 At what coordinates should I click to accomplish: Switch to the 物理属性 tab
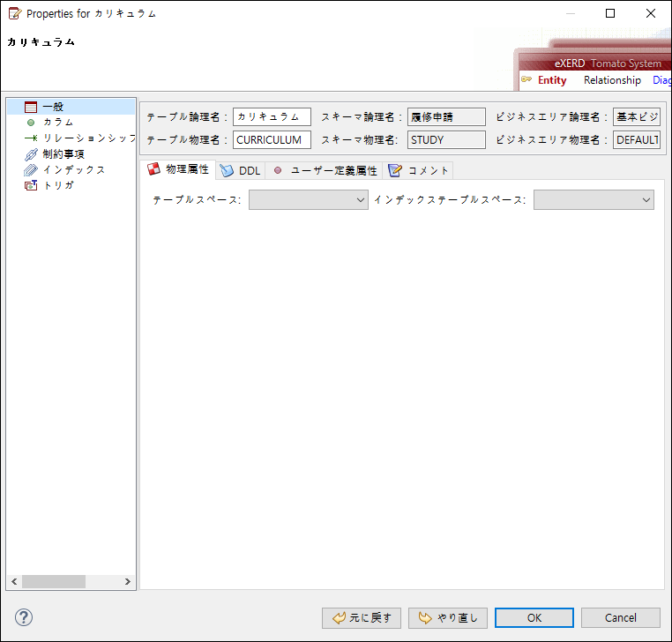178,169
